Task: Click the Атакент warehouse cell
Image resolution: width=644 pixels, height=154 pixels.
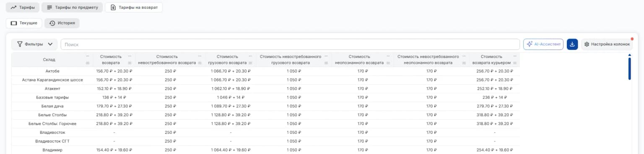Action: pyautogui.click(x=52, y=89)
